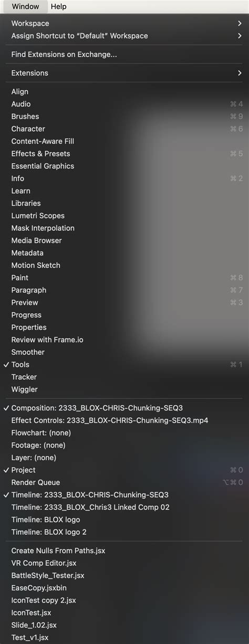Open the Lumetri Scopes panel

click(124, 215)
